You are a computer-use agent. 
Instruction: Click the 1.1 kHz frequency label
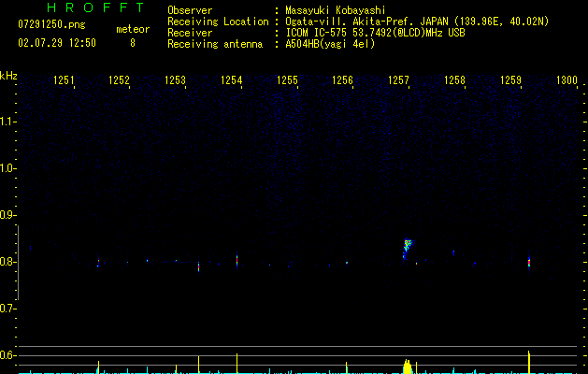pyautogui.click(x=7, y=122)
